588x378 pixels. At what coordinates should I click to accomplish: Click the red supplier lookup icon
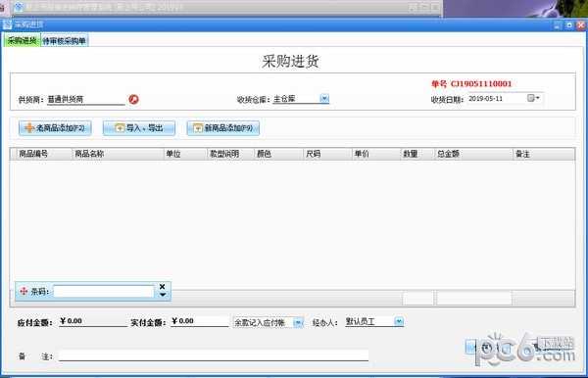[x=133, y=99]
